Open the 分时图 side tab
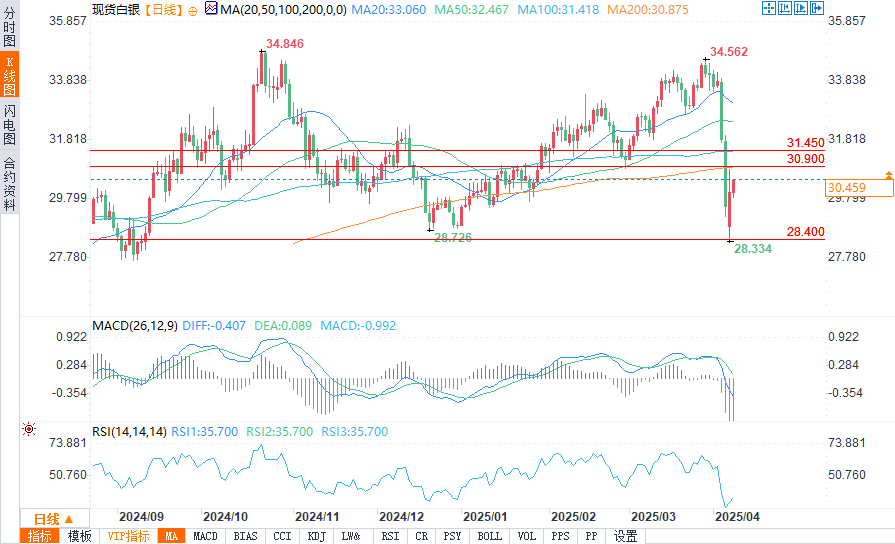 pyautogui.click(x=10, y=26)
